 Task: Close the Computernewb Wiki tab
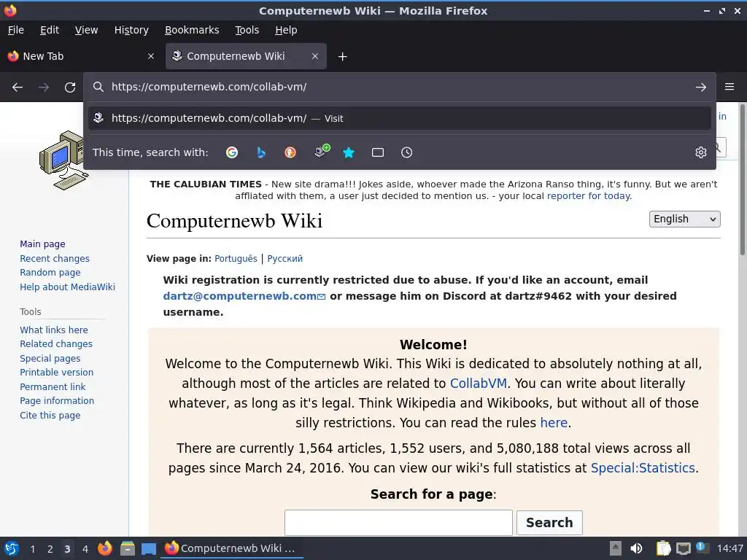[x=315, y=56]
